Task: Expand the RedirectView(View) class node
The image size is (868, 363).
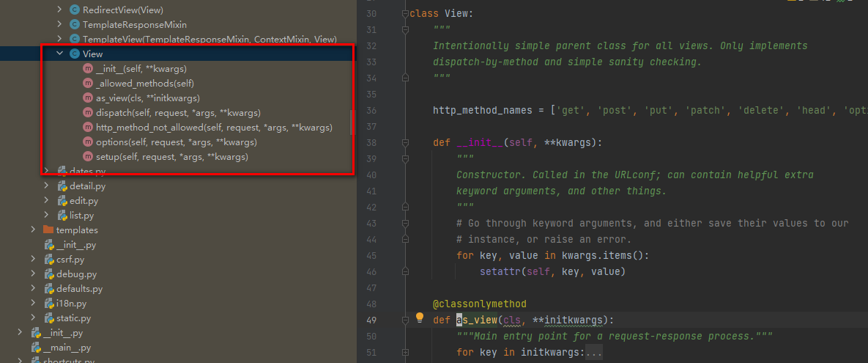Action: (60, 10)
